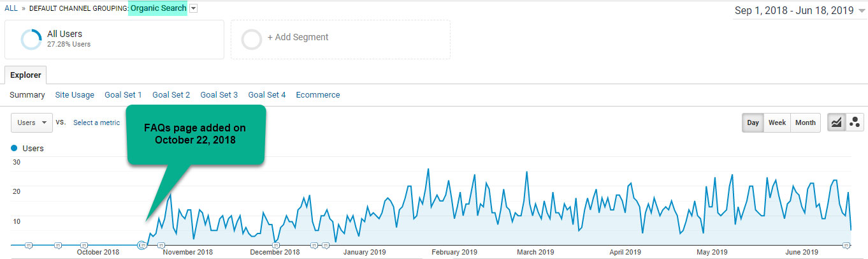868x259 pixels.
Task: Set graph interval to Day
Action: click(753, 122)
